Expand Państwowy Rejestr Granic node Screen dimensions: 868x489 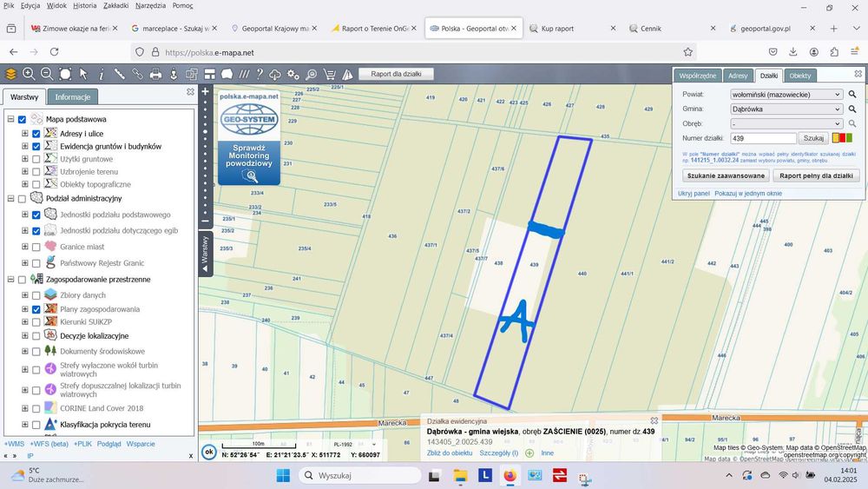(x=25, y=263)
